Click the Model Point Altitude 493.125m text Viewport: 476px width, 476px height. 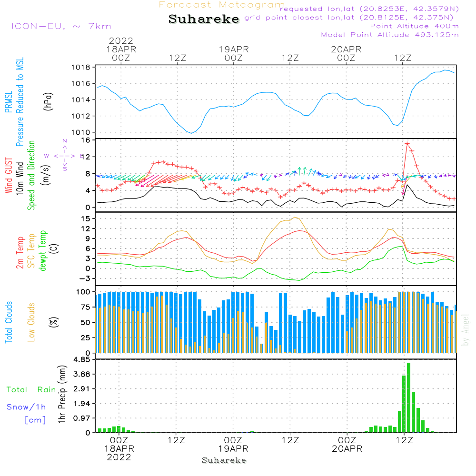(x=390, y=35)
